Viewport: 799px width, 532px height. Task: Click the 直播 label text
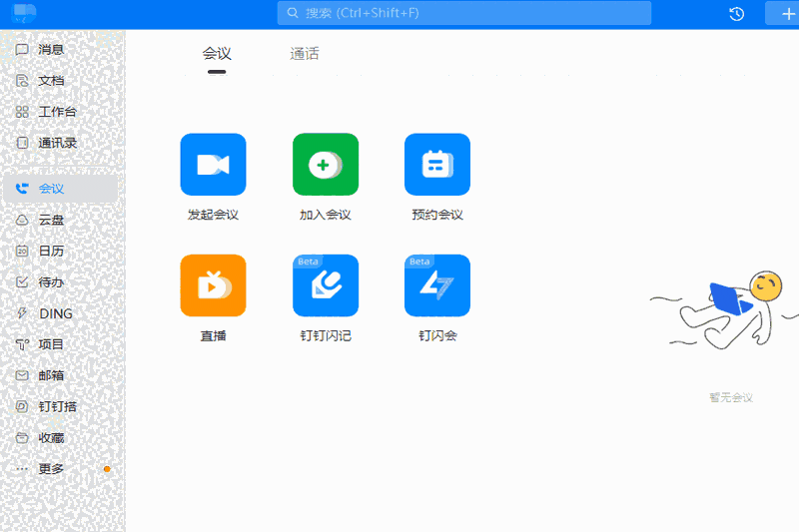pos(213,335)
